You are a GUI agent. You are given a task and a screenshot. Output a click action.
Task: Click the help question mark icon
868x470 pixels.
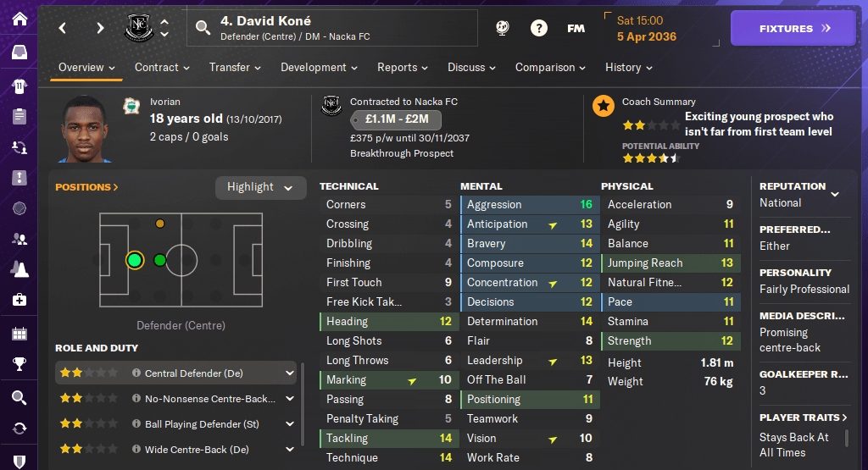click(x=539, y=28)
